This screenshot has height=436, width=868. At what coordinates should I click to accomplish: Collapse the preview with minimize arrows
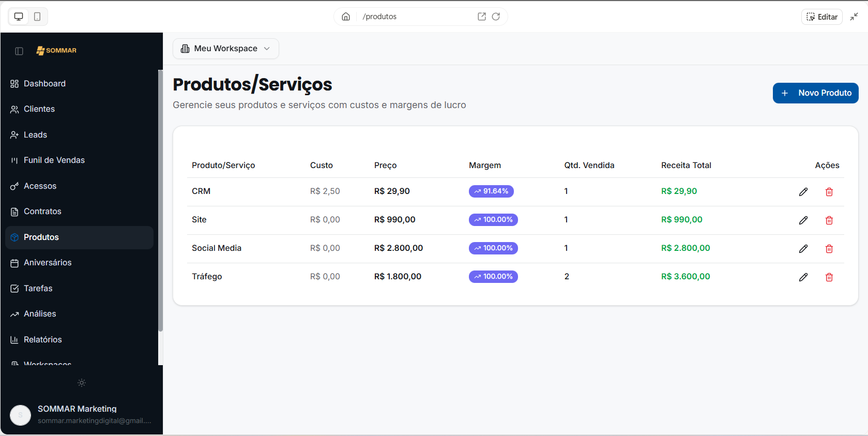854,17
